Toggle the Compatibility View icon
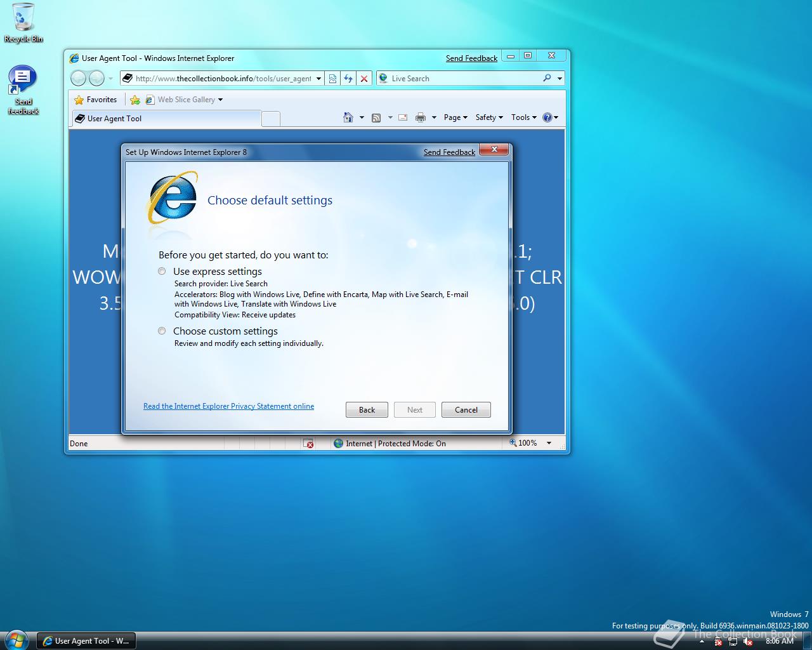Image resolution: width=812 pixels, height=650 pixels. point(332,79)
